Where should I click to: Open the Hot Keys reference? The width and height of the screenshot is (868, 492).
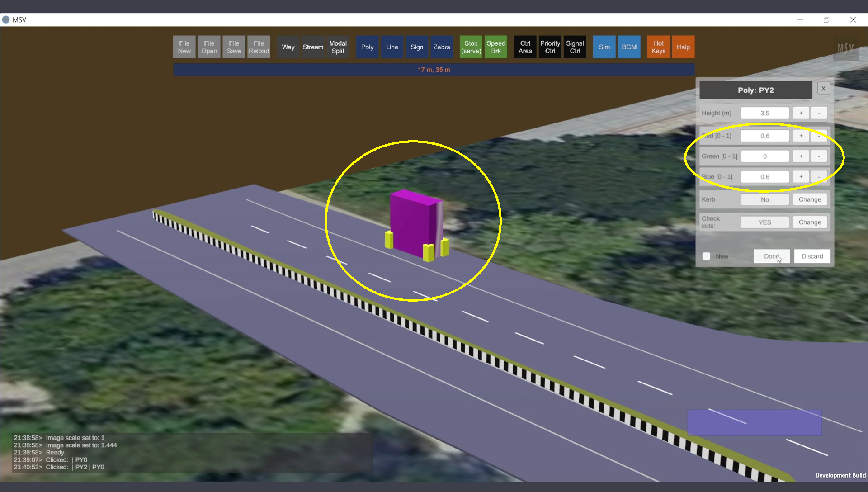[658, 47]
